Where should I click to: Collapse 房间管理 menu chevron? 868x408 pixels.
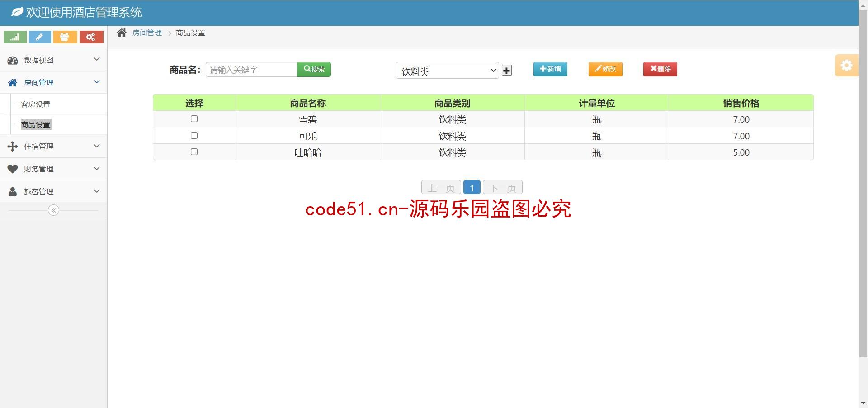96,82
